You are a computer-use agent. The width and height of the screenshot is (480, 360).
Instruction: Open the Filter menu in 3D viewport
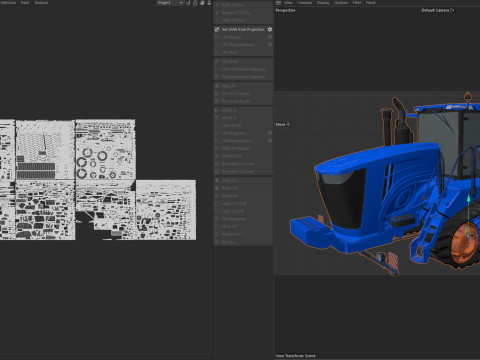coord(357,3)
